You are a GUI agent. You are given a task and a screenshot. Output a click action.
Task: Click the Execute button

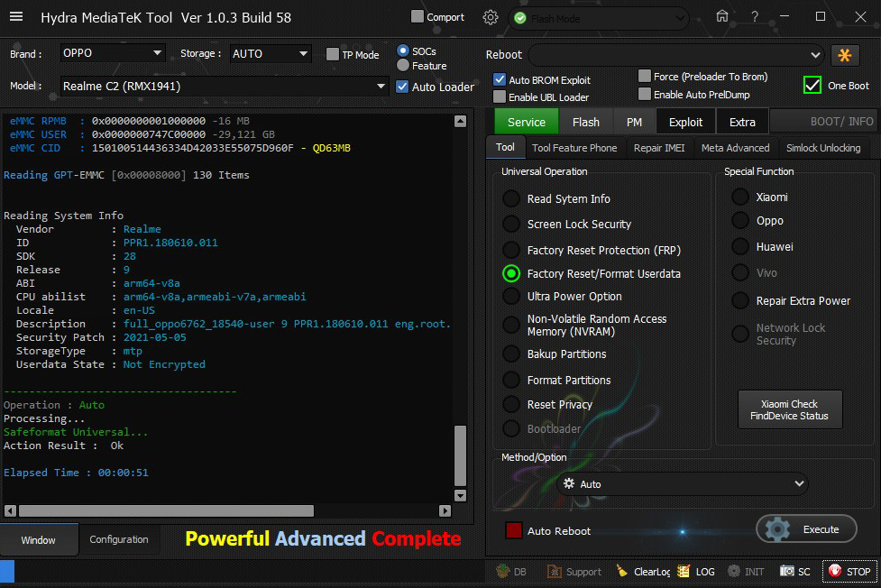pos(806,529)
